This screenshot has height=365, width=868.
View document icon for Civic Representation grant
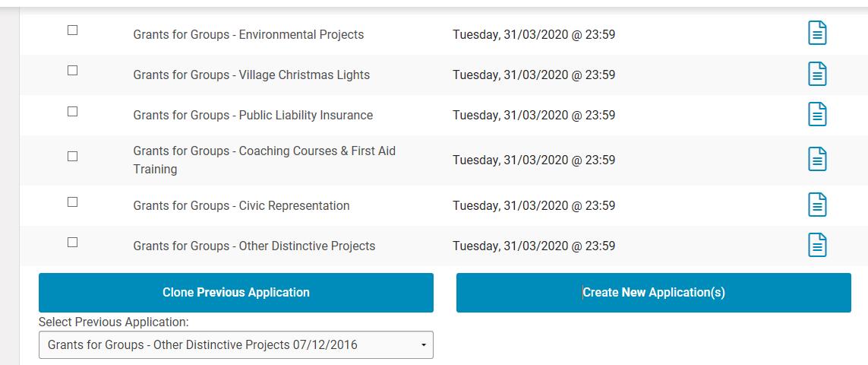click(817, 205)
